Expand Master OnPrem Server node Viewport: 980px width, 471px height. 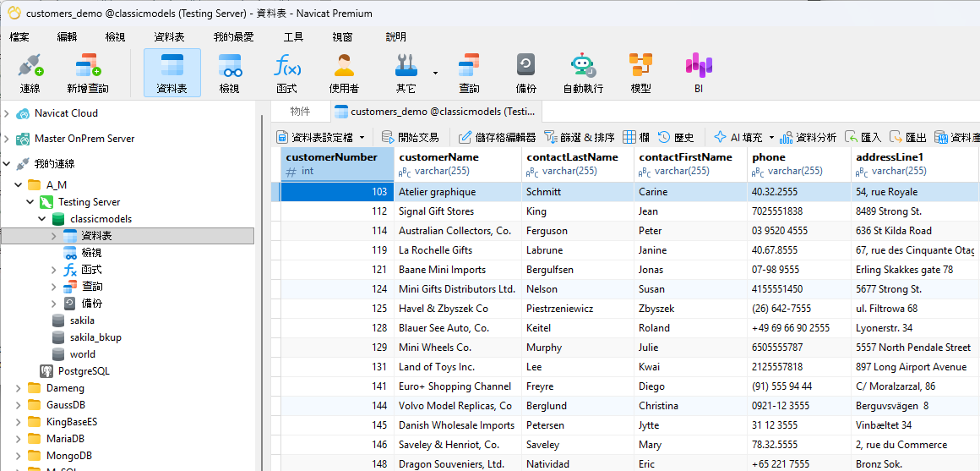click(x=7, y=139)
